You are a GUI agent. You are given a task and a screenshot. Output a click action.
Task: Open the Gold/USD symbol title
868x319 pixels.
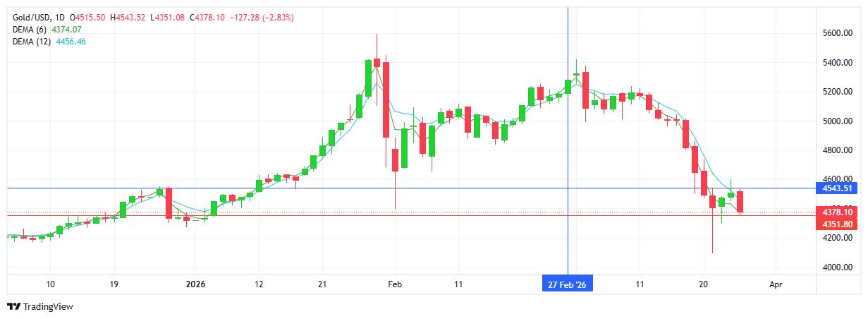tap(33, 17)
